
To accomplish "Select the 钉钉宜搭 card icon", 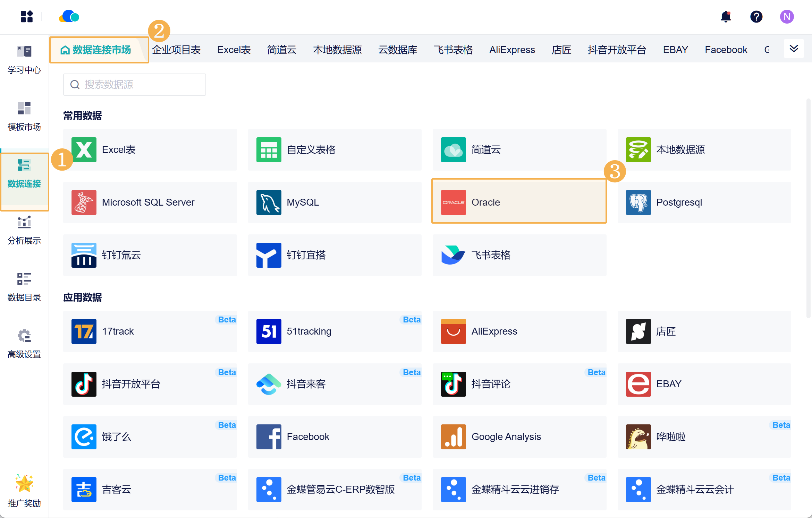I will 269,255.
